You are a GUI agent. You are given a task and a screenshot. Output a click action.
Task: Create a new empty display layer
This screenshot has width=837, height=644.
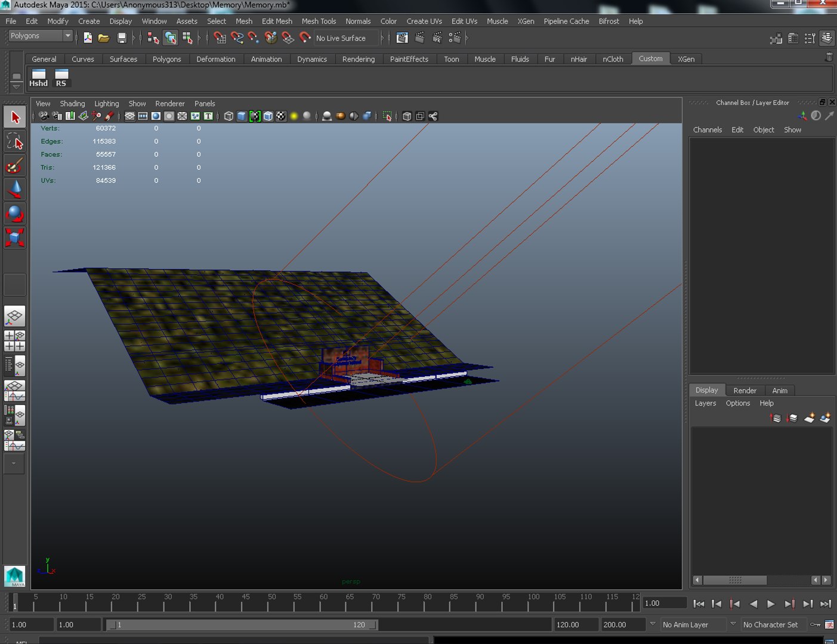[x=809, y=418]
